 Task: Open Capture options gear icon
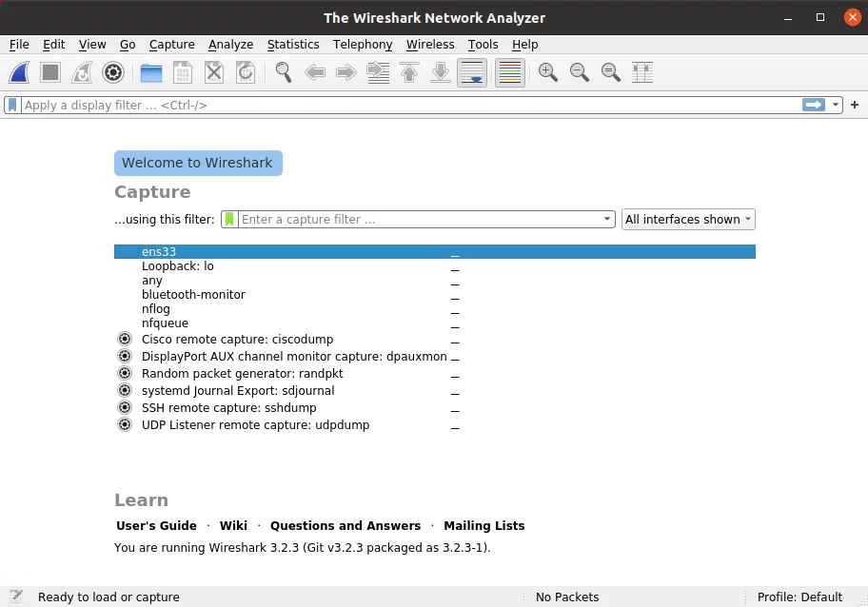(x=113, y=72)
